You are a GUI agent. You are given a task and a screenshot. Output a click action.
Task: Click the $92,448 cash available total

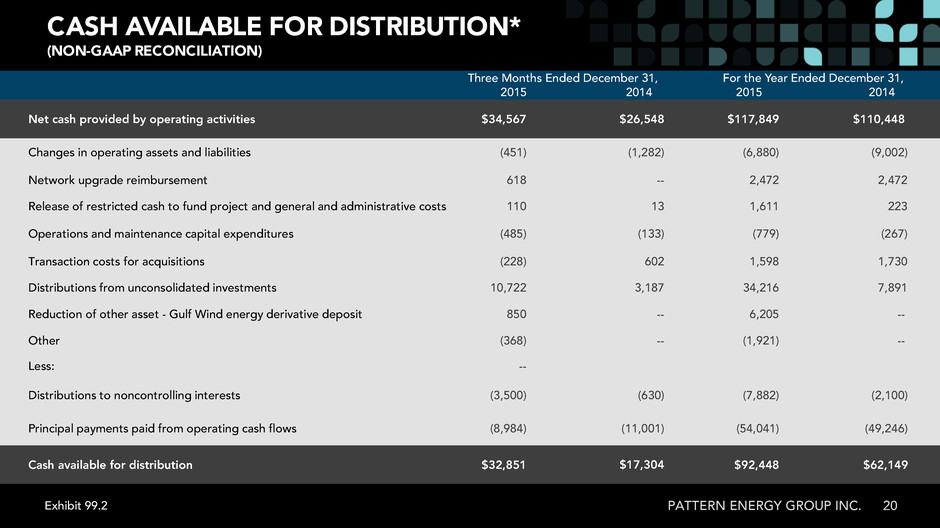[757, 464]
